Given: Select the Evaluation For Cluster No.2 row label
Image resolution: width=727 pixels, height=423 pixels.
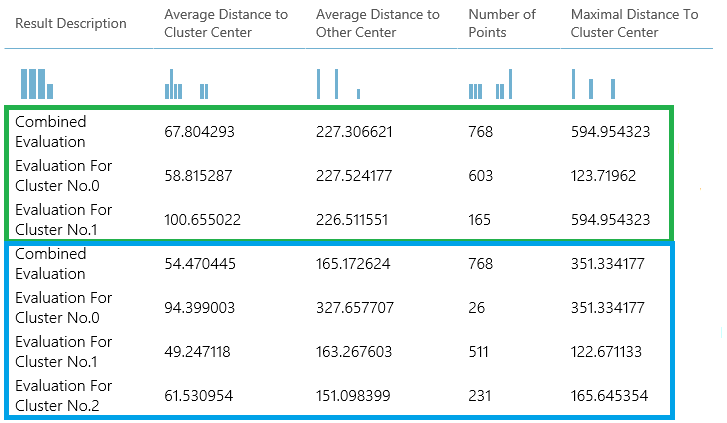Looking at the screenshot, I should click(x=64, y=396).
